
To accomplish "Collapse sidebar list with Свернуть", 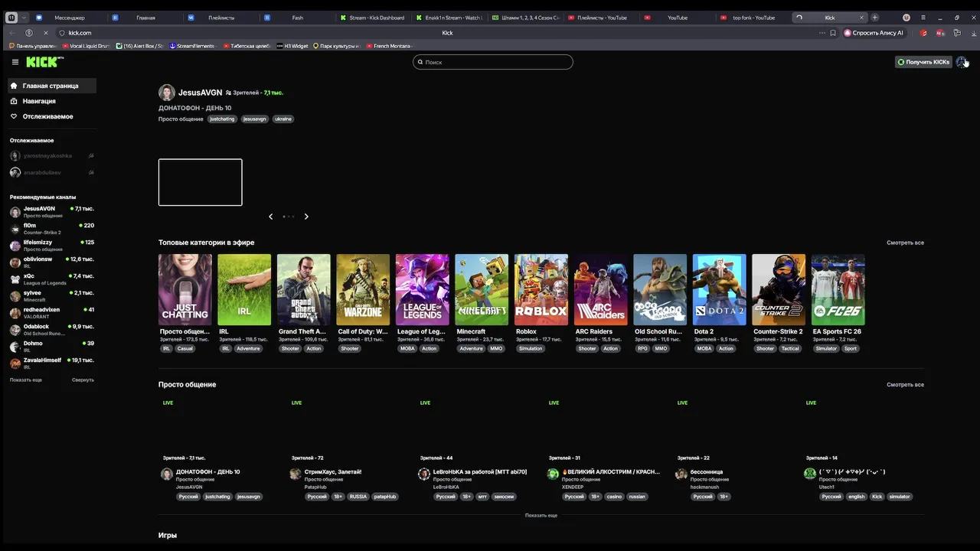I will pyautogui.click(x=83, y=380).
